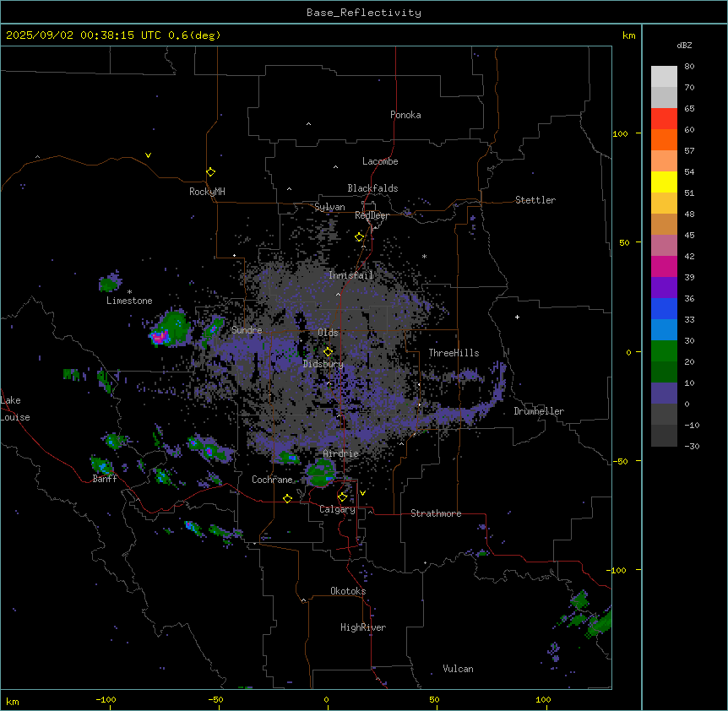Click the Lacombe city label
The width and height of the screenshot is (728, 711).
click(380, 161)
